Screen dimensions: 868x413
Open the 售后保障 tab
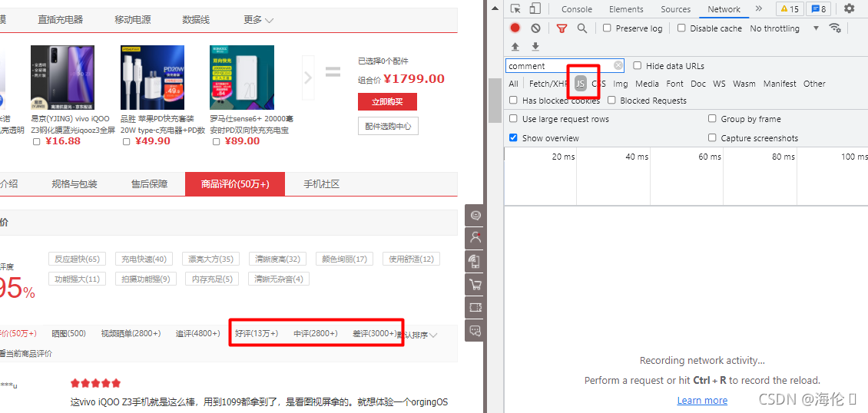pyautogui.click(x=150, y=184)
